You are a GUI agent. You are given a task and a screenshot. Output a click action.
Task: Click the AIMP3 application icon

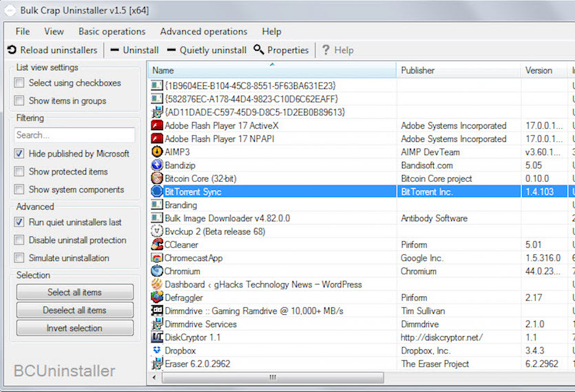coord(157,152)
